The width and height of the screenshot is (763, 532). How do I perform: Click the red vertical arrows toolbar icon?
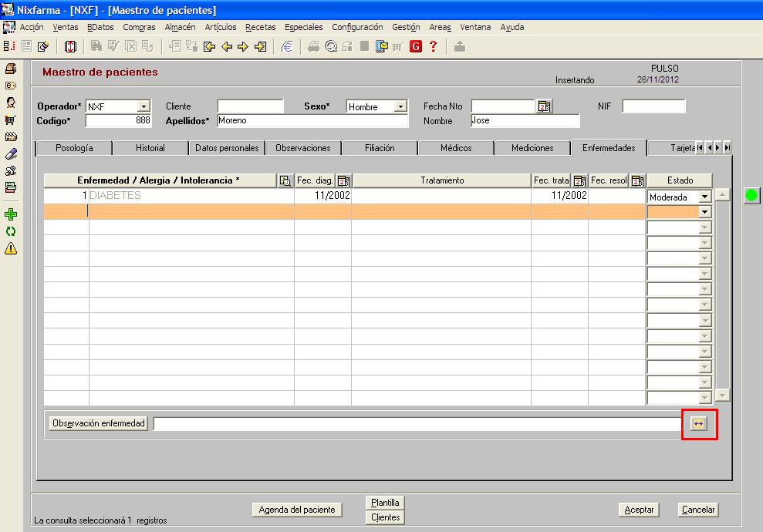tap(70, 47)
